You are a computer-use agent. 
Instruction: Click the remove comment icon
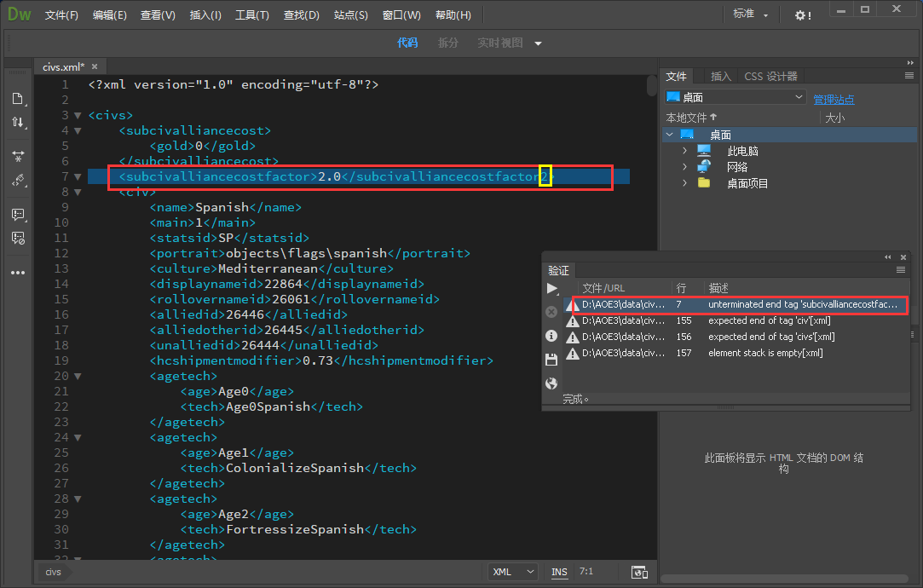[x=18, y=239]
